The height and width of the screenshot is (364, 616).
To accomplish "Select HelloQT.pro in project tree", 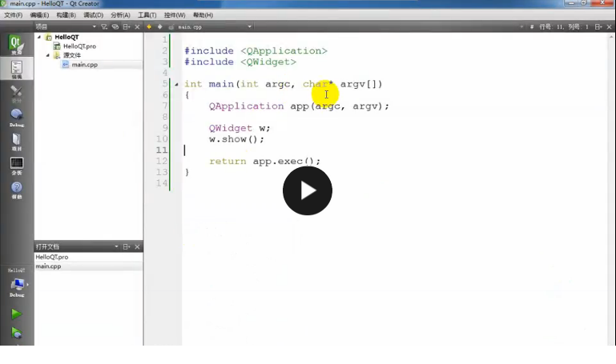I will pos(79,46).
